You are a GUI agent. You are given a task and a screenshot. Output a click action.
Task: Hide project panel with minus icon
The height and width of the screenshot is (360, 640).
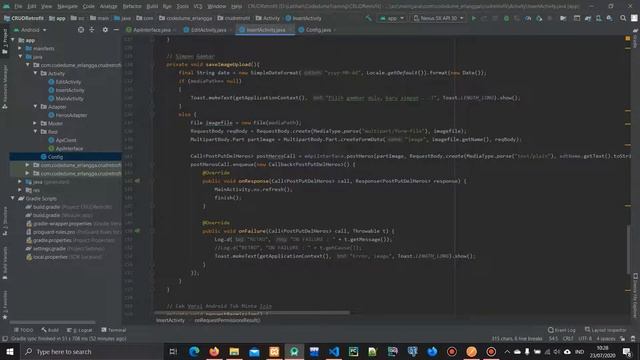[x=116, y=30]
